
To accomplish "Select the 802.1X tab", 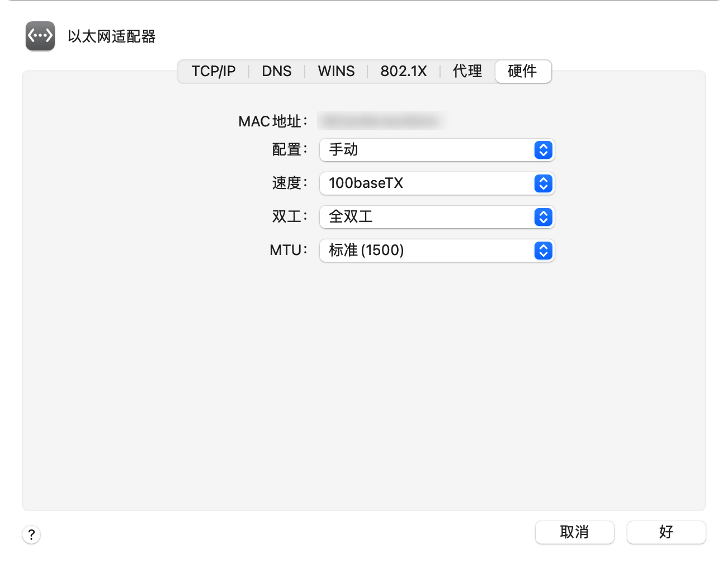I will point(404,71).
